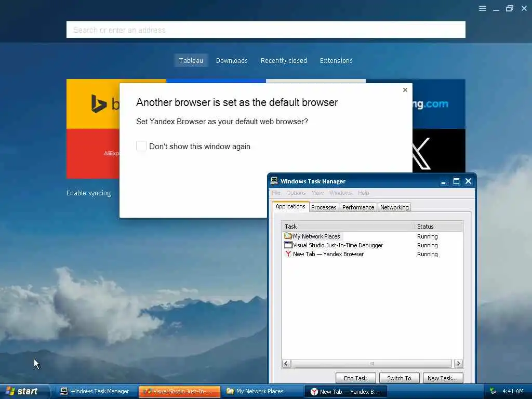Open Task Manager Windows menu
The height and width of the screenshot is (399, 532).
coord(340,193)
